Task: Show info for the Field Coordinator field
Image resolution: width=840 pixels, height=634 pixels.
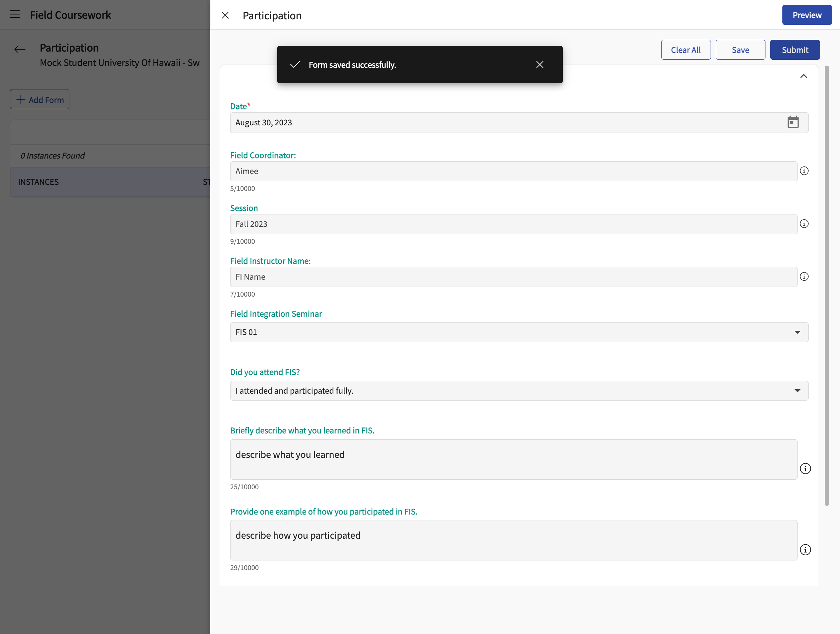Action: [x=804, y=171]
